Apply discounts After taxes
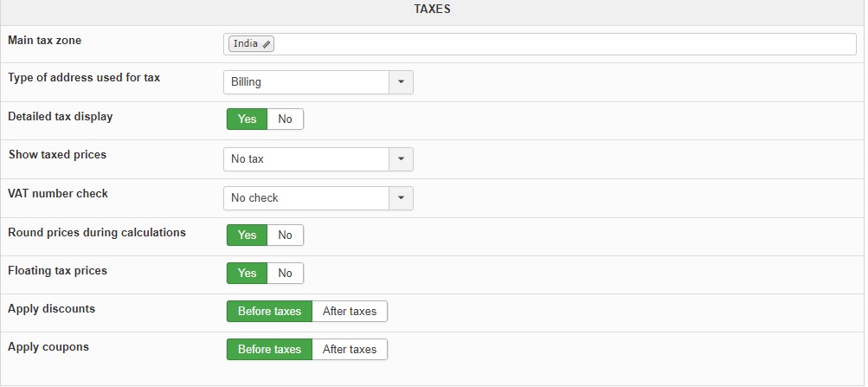The image size is (868, 387). pos(350,312)
